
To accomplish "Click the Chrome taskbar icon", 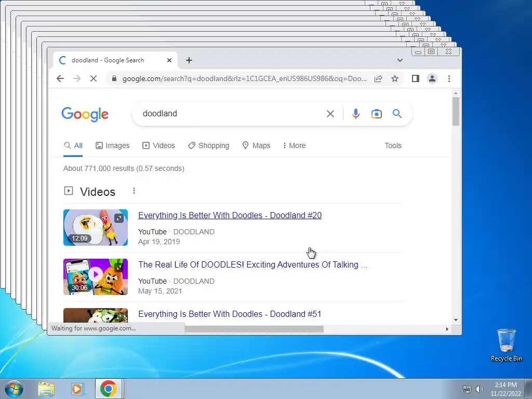I will pos(109,389).
